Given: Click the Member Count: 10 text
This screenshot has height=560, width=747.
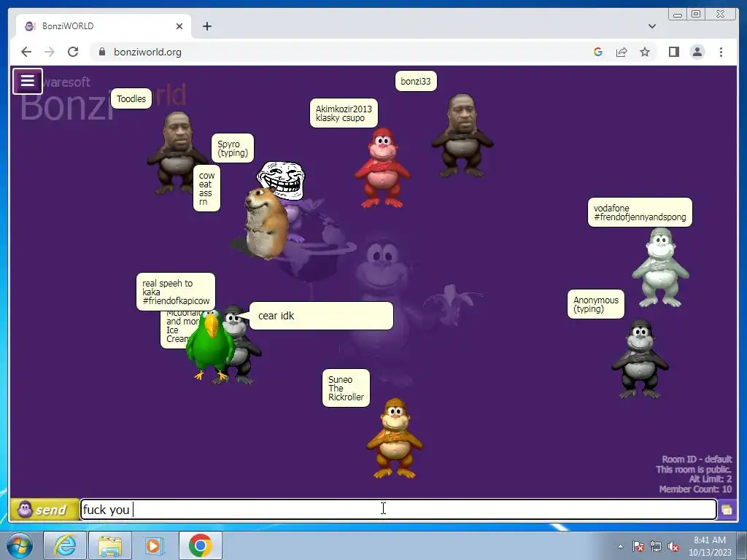Looking at the screenshot, I should (695, 489).
